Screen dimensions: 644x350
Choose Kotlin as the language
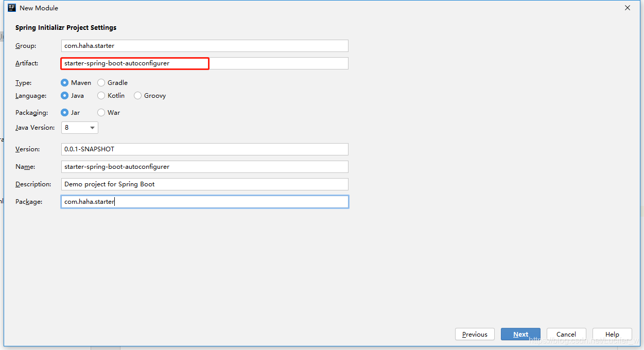pyautogui.click(x=111, y=96)
